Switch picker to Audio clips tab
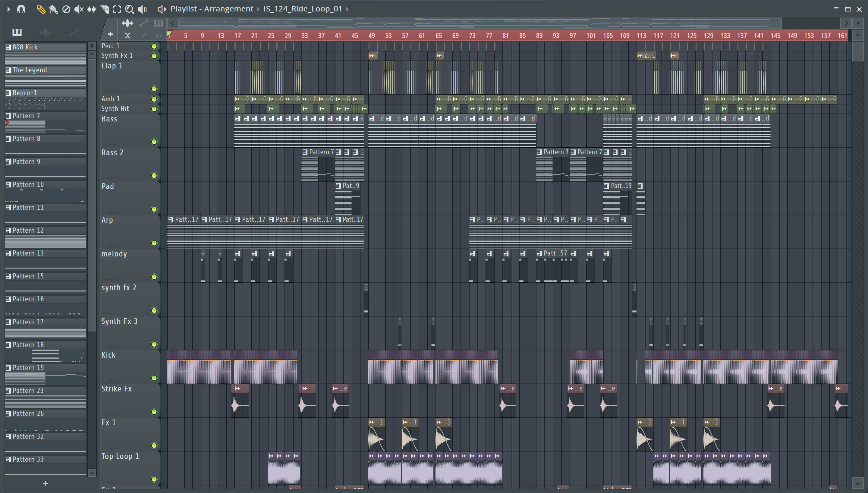 46,33
